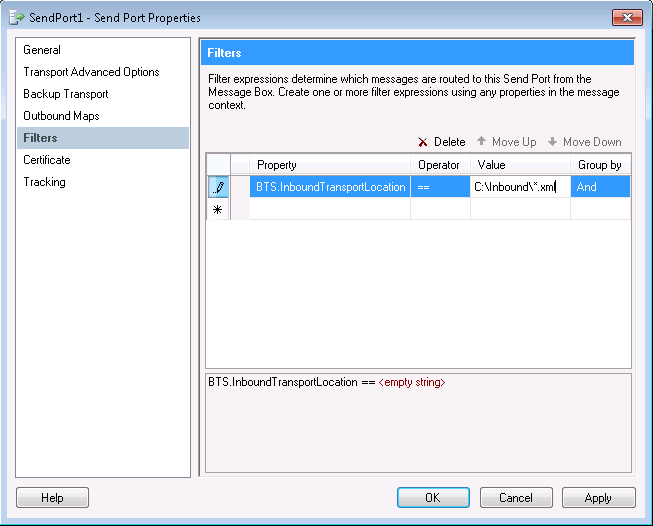Click the '<empty string>' expression text

(x=412, y=382)
